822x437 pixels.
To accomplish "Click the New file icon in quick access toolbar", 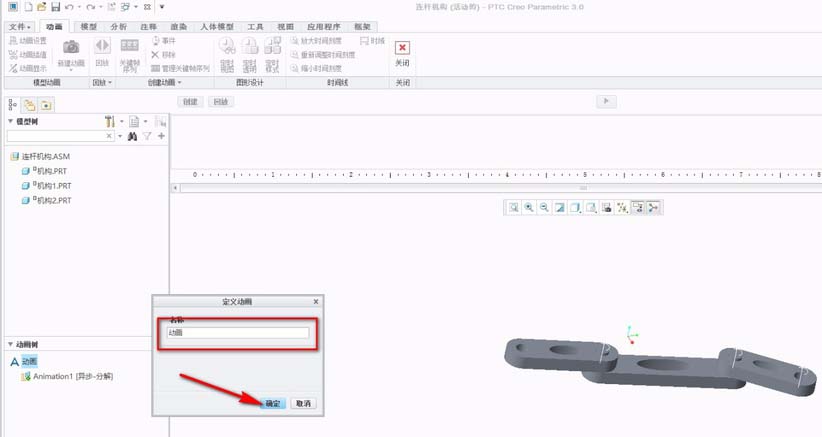I will click(28, 7).
